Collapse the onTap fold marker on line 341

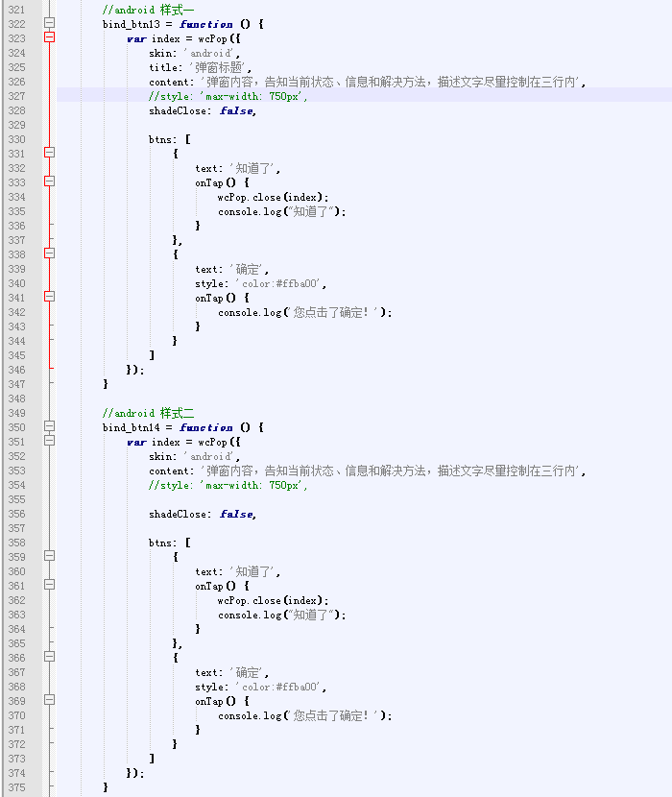click(x=49, y=297)
